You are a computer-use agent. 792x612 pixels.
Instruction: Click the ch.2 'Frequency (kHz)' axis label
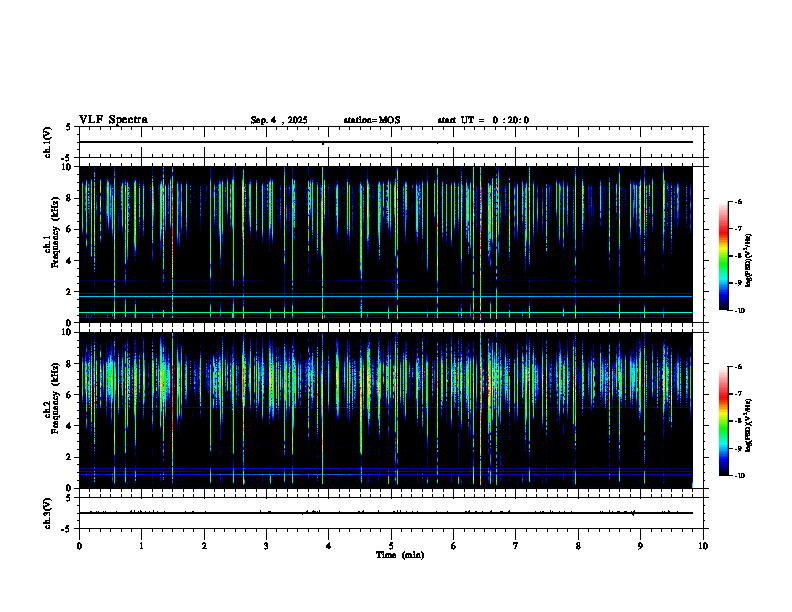click(56, 398)
